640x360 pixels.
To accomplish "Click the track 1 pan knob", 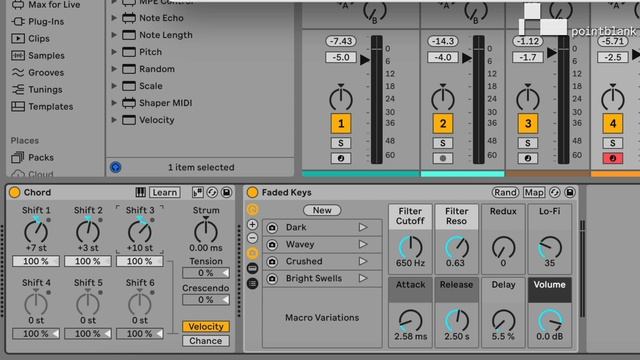I will click(x=341, y=98).
